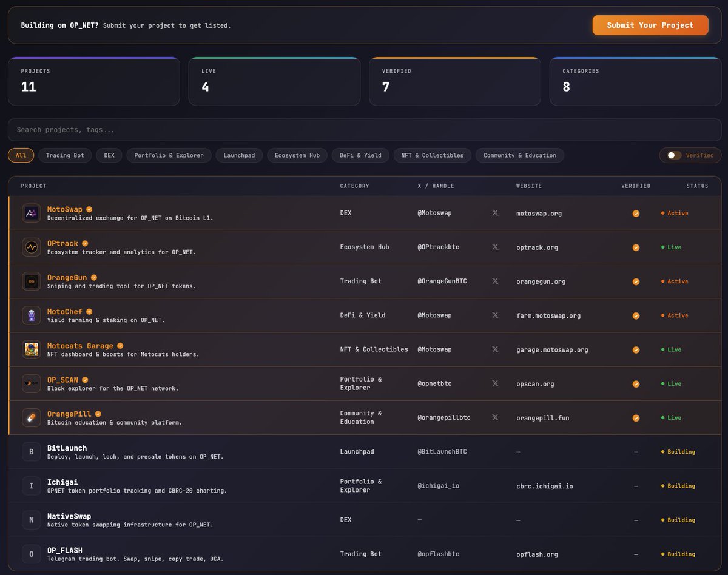
Task: Open the X icon in OP_SCAN row
Action: (x=495, y=383)
